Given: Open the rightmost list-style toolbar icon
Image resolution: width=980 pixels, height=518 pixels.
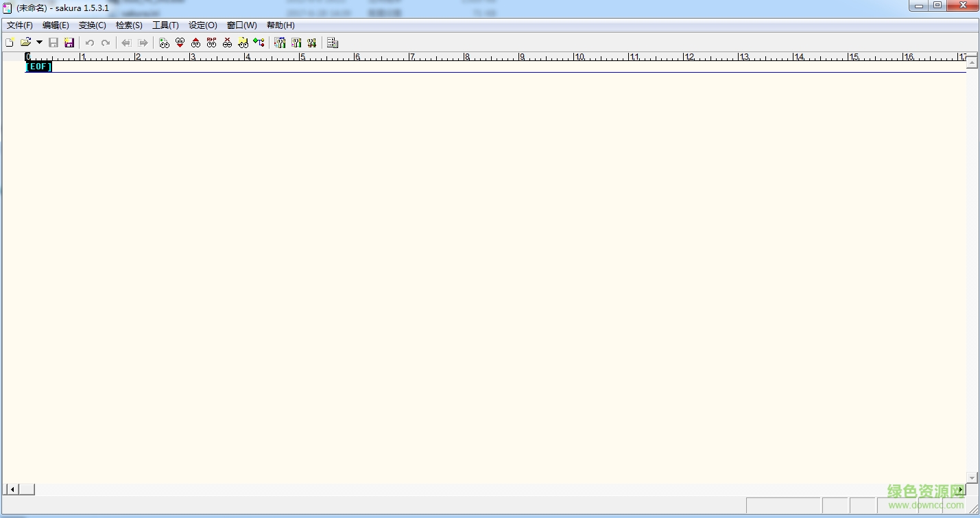Looking at the screenshot, I should 333,43.
